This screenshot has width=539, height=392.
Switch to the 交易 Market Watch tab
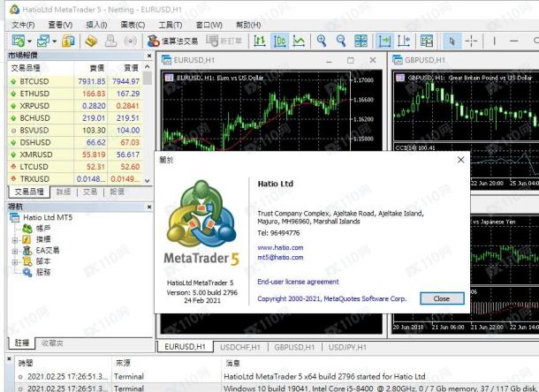click(90, 192)
